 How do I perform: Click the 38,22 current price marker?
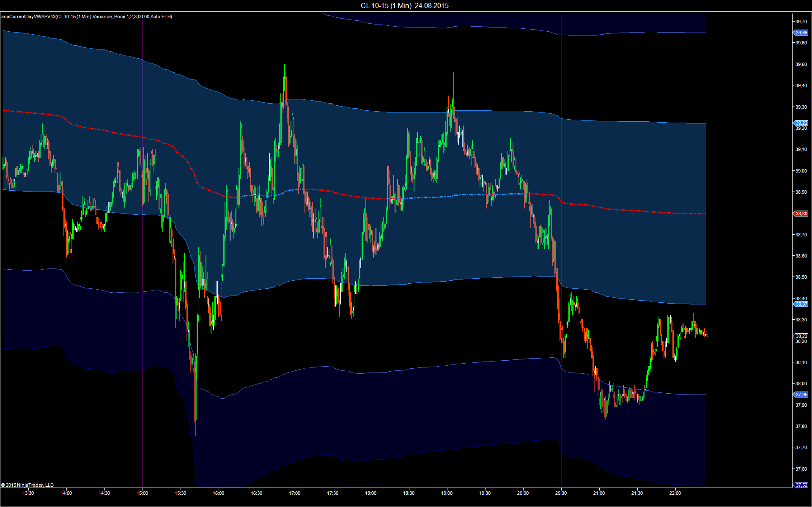pos(801,336)
